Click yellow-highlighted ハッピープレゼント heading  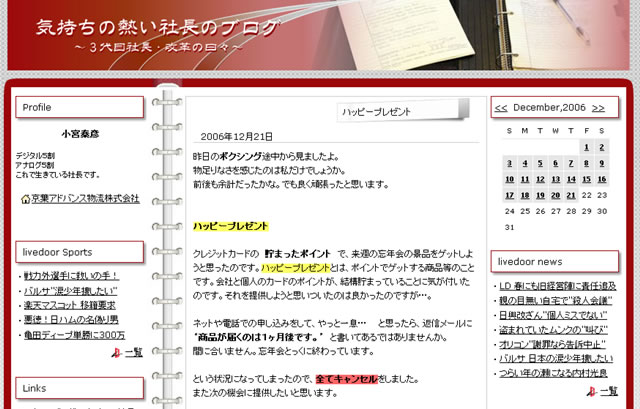231,226
